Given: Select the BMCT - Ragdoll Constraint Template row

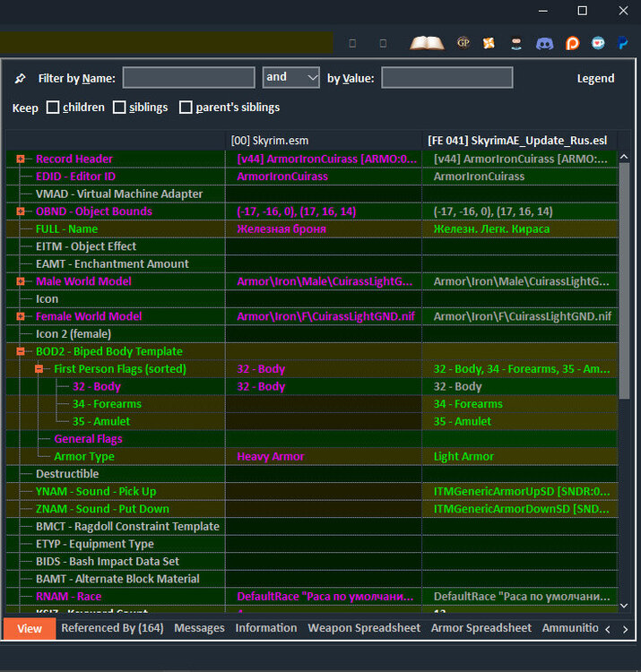Looking at the screenshot, I should pyautogui.click(x=312, y=526).
